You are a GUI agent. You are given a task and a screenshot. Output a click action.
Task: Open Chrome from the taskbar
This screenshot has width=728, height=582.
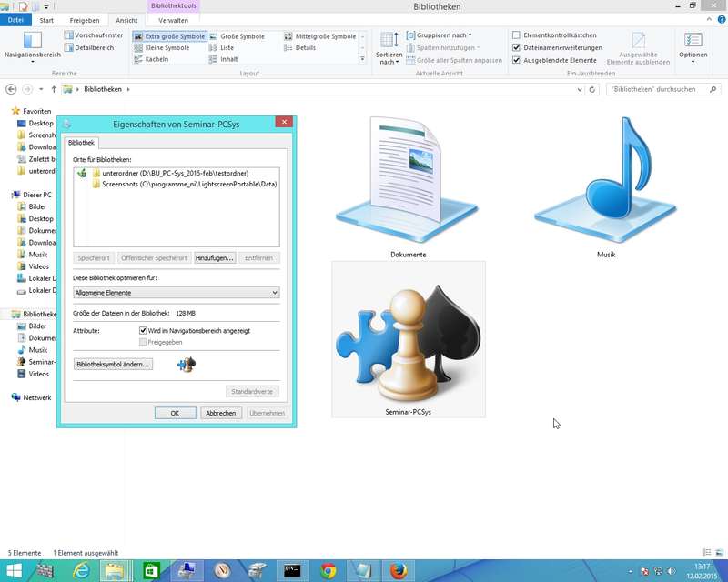[329, 571]
